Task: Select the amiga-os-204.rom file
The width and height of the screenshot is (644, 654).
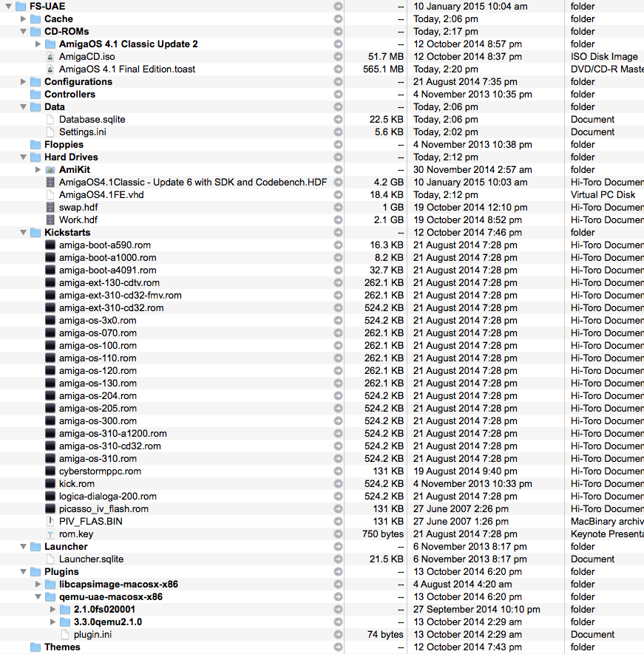Action: 98,396
